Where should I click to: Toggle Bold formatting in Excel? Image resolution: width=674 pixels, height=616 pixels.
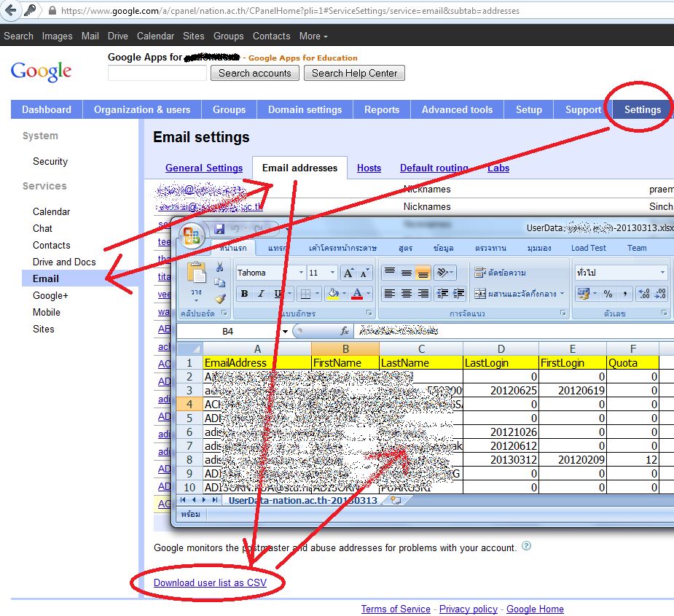point(244,294)
